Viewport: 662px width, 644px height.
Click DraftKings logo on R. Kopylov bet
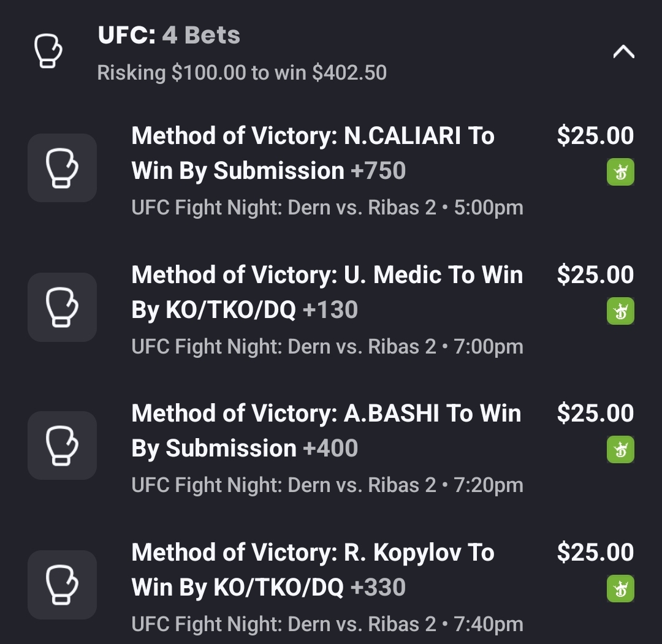click(620, 589)
